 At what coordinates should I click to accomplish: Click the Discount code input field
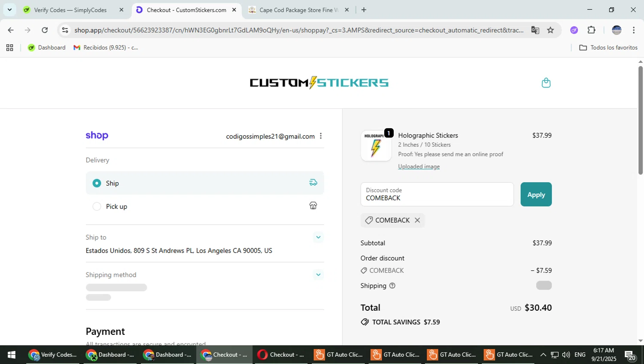[437, 194]
